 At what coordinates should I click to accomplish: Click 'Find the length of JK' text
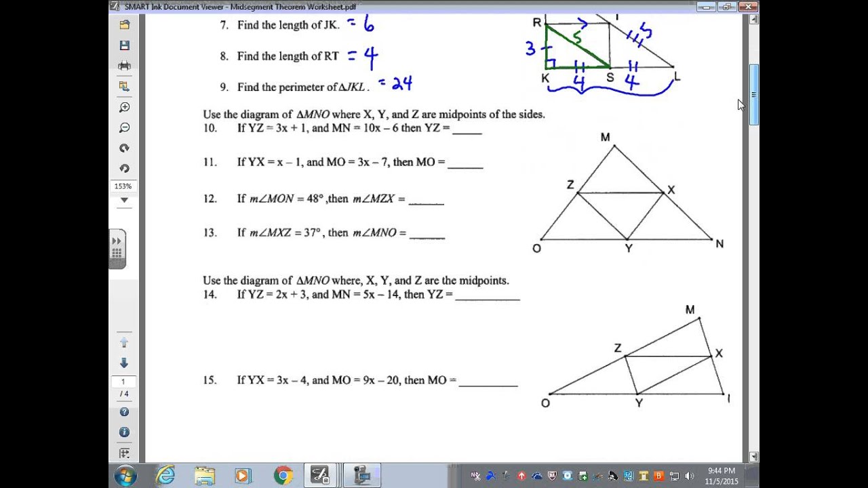click(x=288, y=25)
